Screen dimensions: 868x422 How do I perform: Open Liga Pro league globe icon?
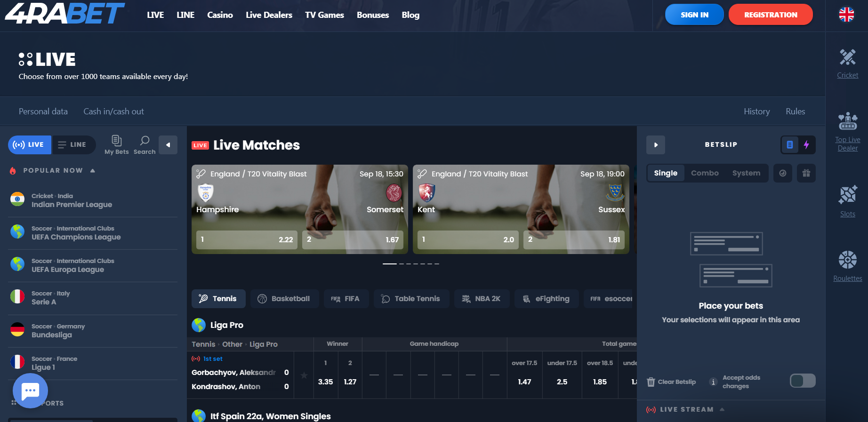pos(199,325)
